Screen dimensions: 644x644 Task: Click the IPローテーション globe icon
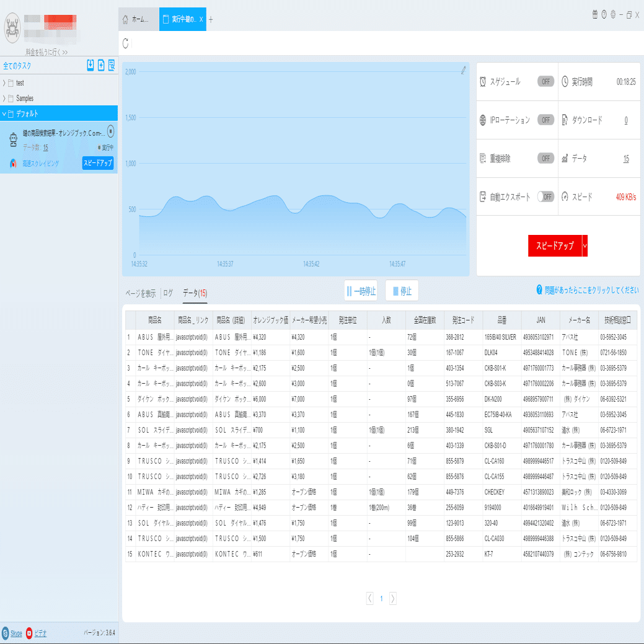coord(483,120)
